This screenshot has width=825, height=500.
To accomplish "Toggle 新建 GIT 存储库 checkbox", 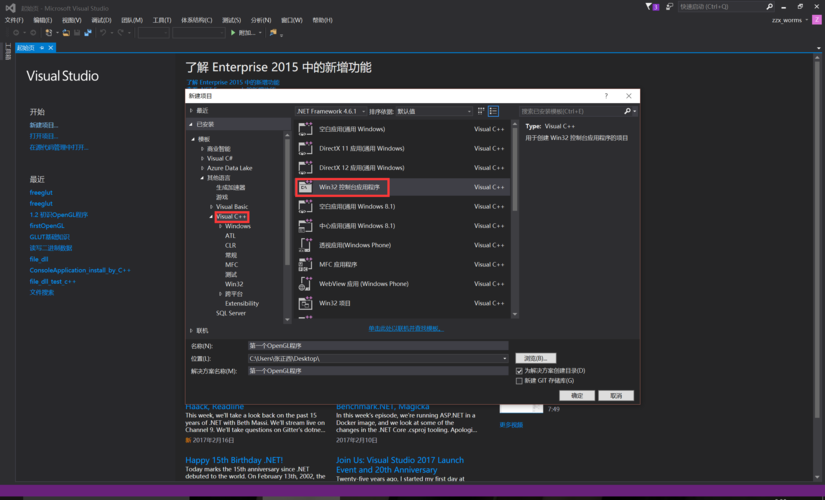I will click(x=519, y=381).
